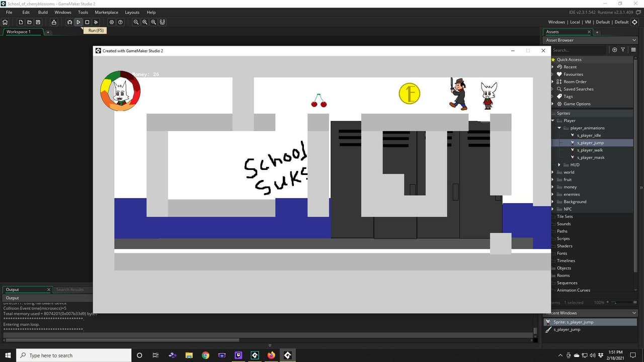Zoom out the workspace
This screenshot has width=644, height=362.
click(x=136, y=22)
